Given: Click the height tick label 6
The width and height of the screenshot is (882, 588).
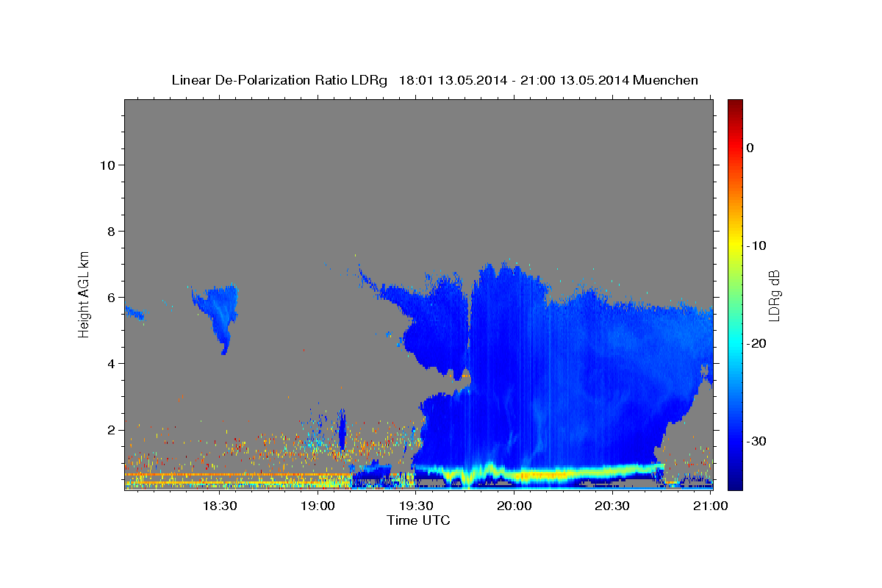Looking at the screenshot, I should point(110,297).
